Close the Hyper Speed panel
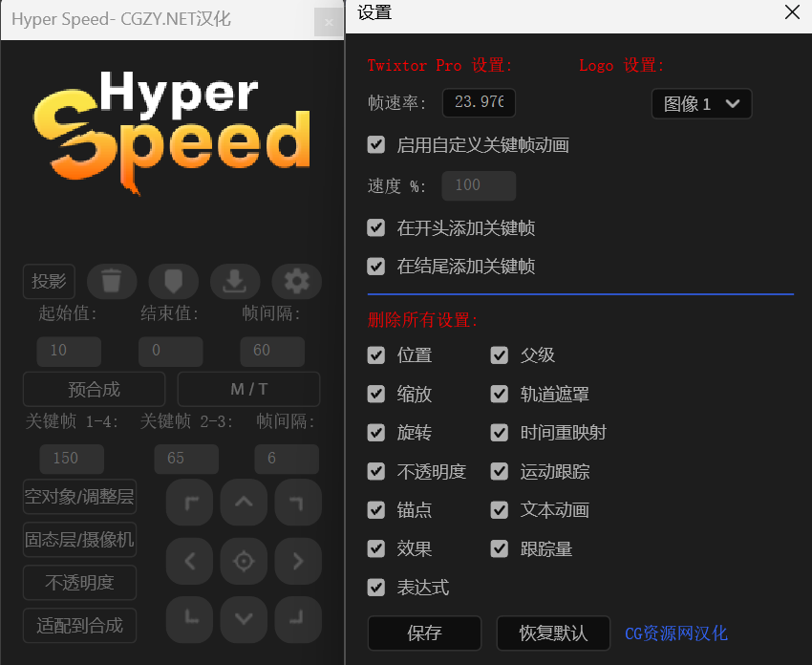The height and width of the screenshot is (665, 812). [x=329, y=22]
